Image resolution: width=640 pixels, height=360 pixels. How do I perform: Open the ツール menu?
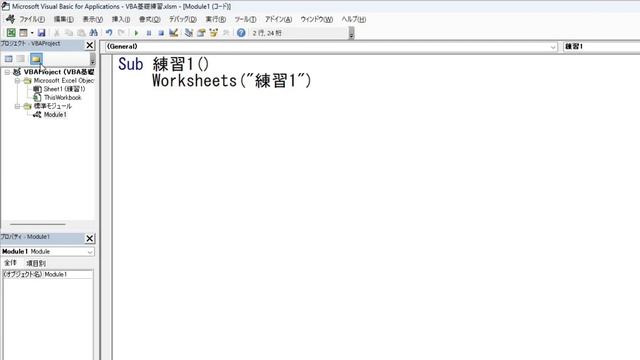[245, 19]
